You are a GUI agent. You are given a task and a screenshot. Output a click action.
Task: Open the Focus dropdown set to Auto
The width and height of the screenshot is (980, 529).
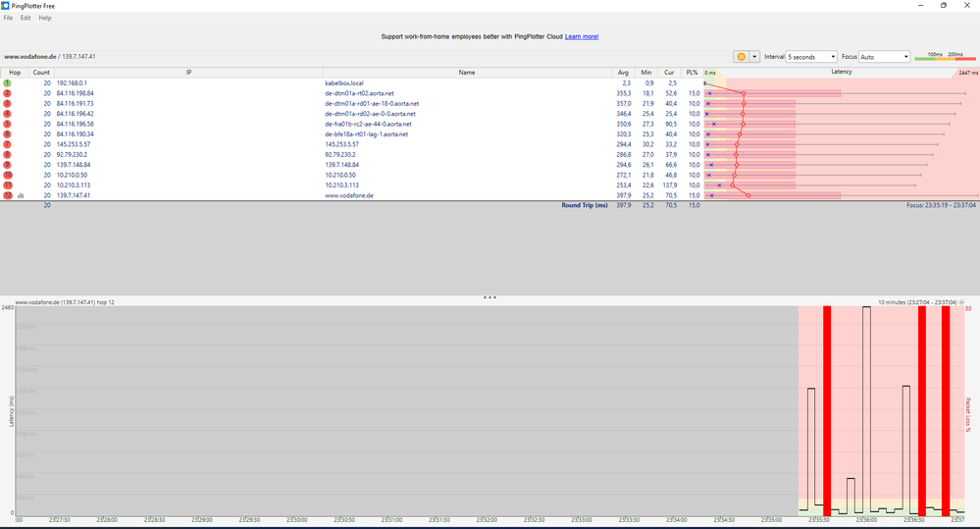pyautogui.click(x=884, y=56)
